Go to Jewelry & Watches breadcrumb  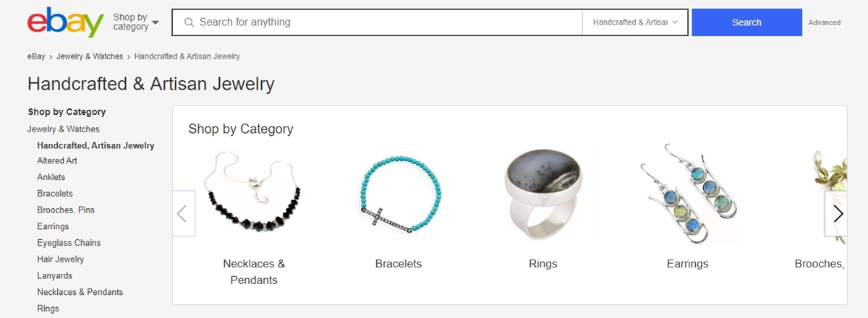90,56
